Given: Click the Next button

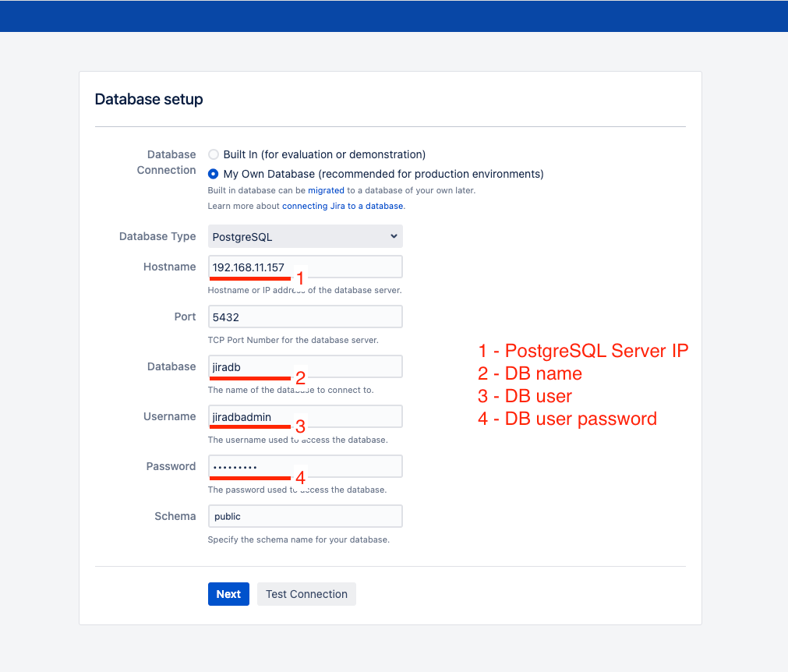Looking at the screenshot, I should (x=228, y=594).
